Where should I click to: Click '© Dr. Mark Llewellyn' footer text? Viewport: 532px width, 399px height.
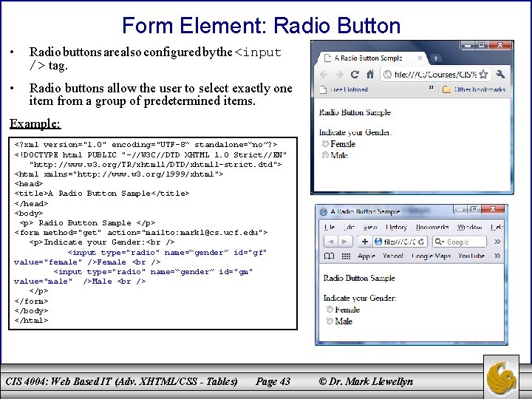366,381
